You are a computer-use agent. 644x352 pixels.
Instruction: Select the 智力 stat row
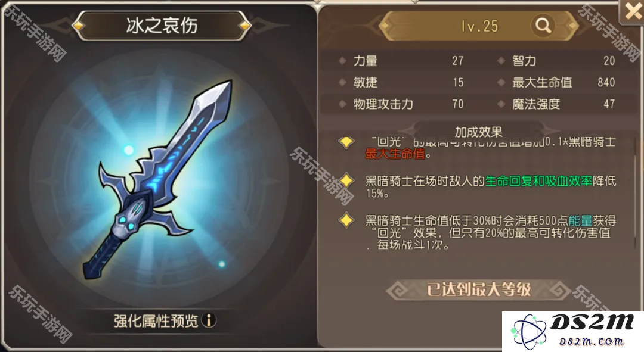556,61
